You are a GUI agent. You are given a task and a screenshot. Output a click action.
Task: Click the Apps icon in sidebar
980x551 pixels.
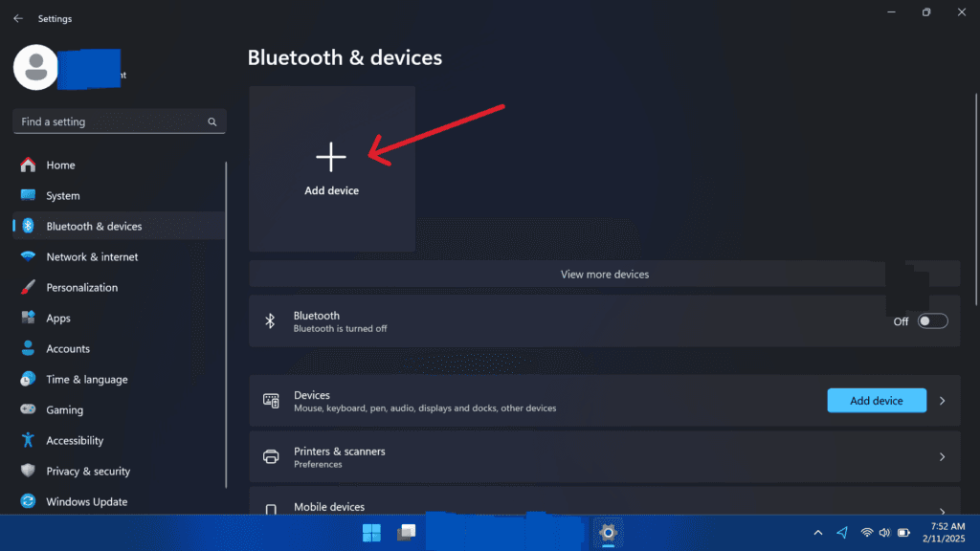(x=28, y=318)
